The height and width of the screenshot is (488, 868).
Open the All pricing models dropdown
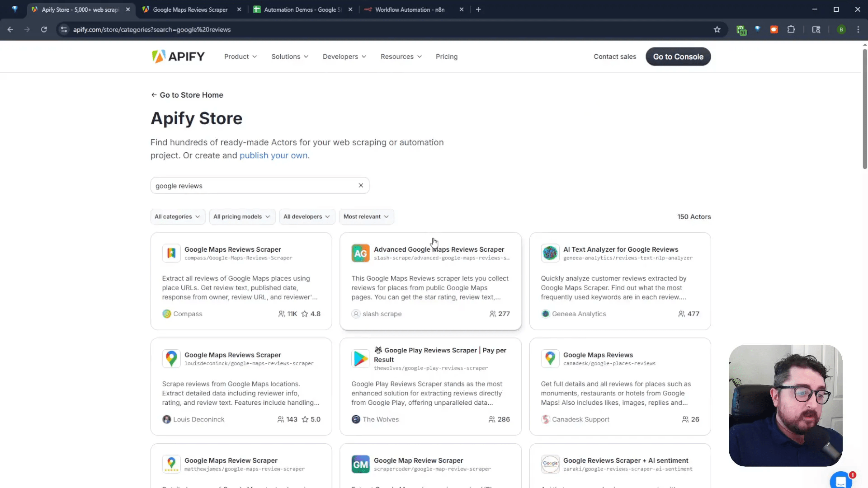pos(242,216)
